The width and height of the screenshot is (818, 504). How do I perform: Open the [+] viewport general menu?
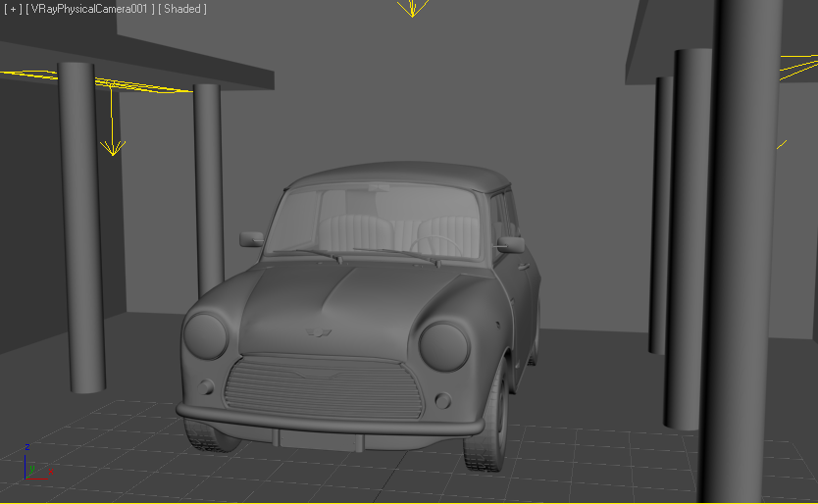[x=13, y=9]
